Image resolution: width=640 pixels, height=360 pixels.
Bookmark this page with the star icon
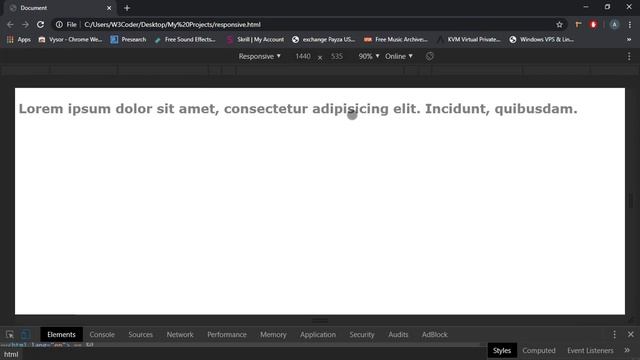pyautogui.click(x=559, y=24)
